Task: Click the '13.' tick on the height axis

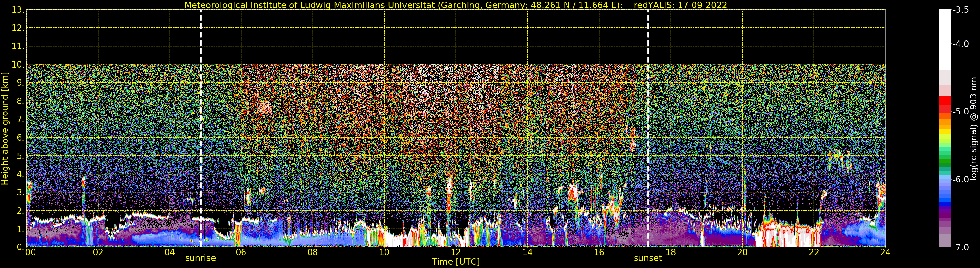Action: coord(18,10)
